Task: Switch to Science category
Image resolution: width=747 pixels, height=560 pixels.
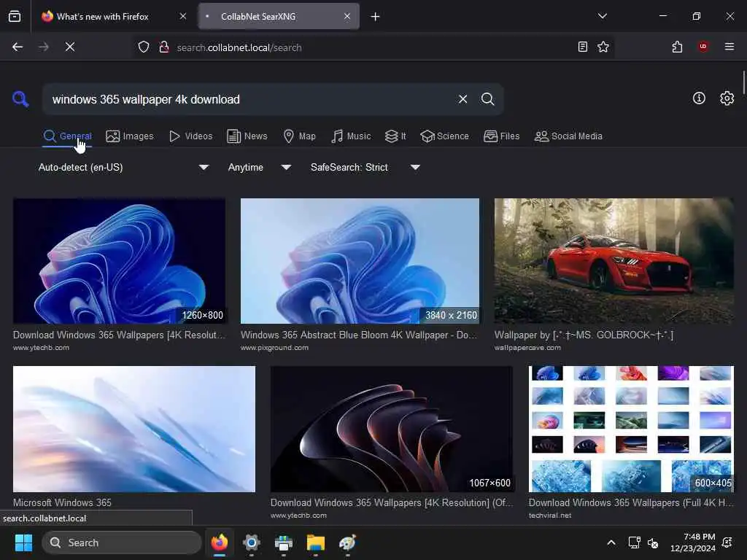Action: pos(444,136)
